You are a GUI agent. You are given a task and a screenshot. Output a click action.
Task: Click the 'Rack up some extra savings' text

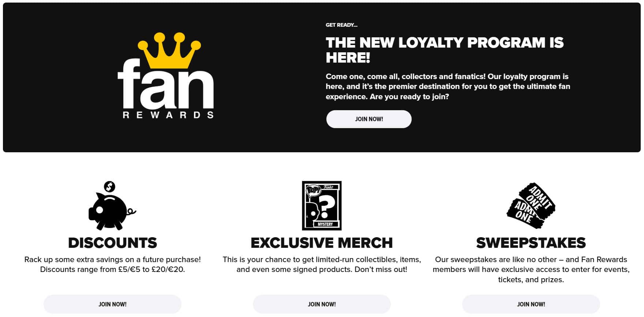[x=112, y=264]
